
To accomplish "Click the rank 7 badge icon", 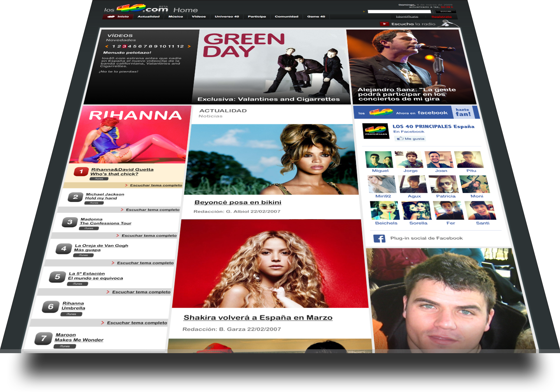I will [44, 339].
